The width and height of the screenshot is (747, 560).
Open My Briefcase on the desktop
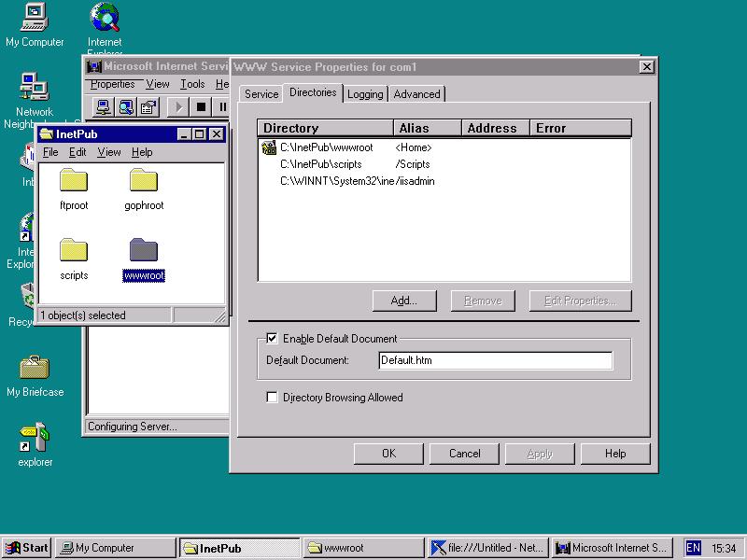[x=35, y=367]
